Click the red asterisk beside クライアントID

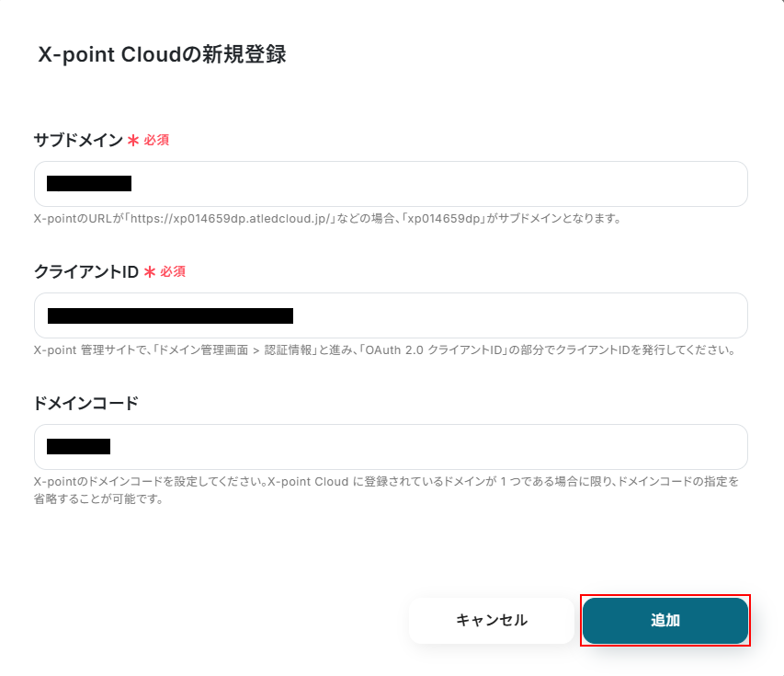coord(150,272)
